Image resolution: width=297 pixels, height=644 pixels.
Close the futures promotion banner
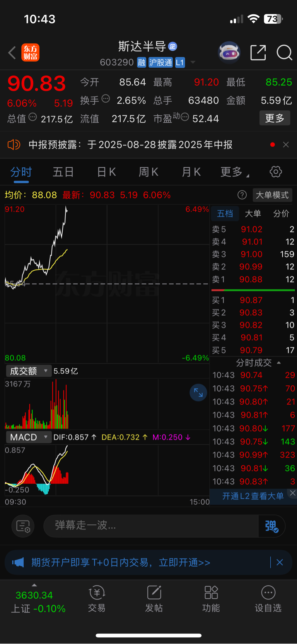click(280, 562)
